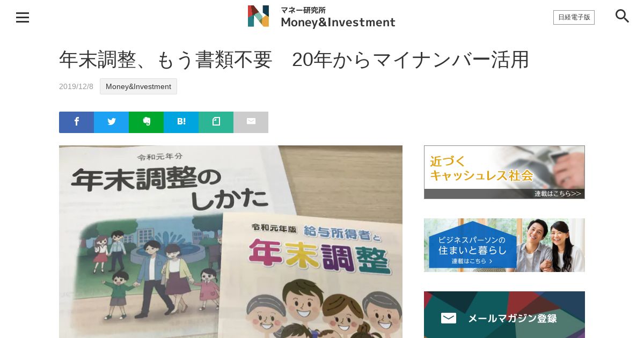Image resolution: width=644 pixels, height=338 pixels.
Task: Share article on Twitter
Action: [111, 122]
